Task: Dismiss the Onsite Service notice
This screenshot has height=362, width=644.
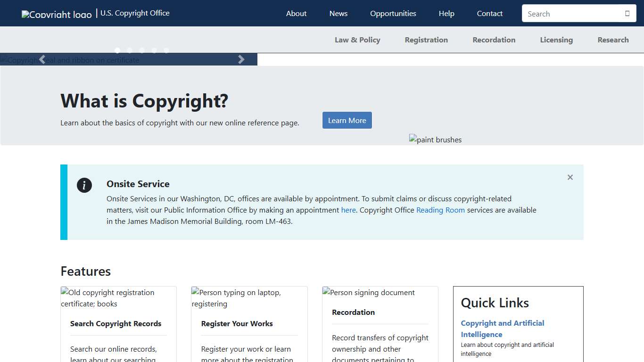Action: 570,177
